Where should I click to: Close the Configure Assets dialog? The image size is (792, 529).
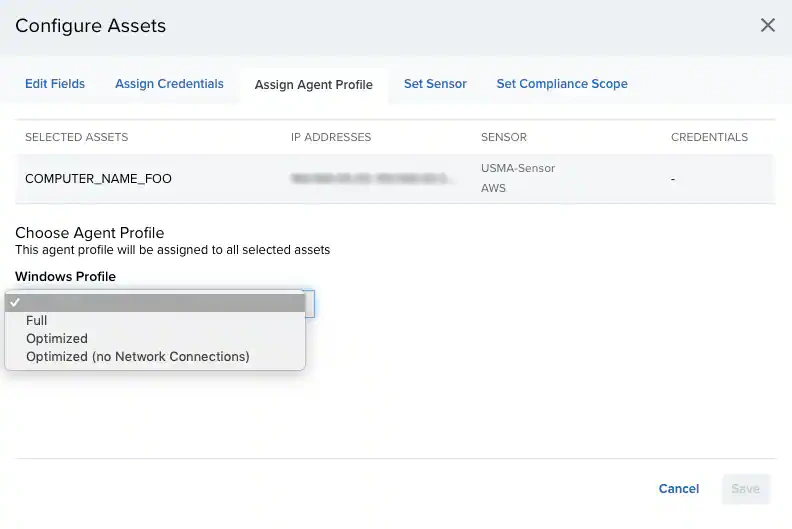pyautogui.click(x=767, y=25)
